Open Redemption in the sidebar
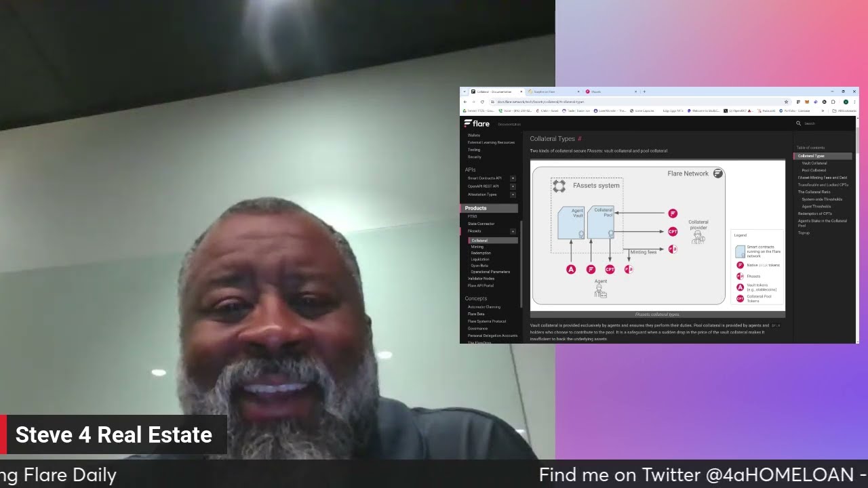 [481, 253]
